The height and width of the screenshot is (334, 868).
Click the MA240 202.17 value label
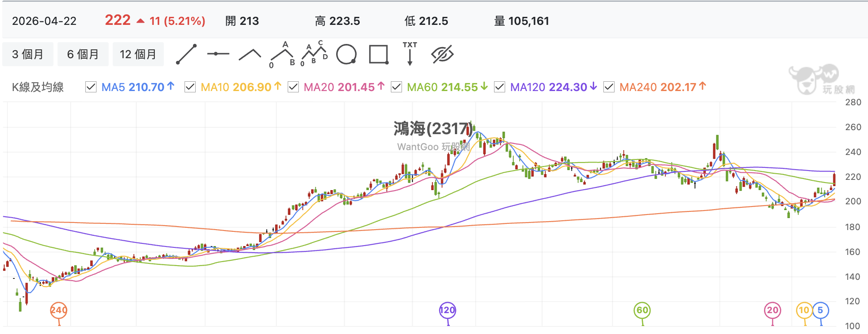(x=663, y=87)
